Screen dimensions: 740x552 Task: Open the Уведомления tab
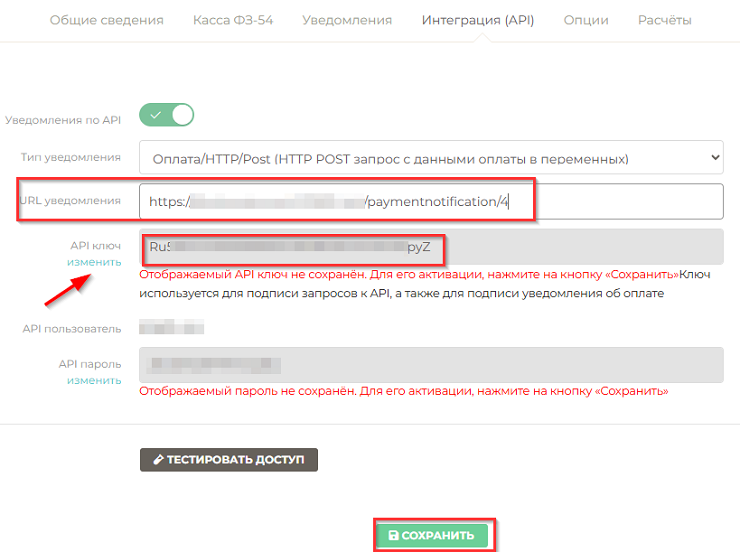pos(347,20)
